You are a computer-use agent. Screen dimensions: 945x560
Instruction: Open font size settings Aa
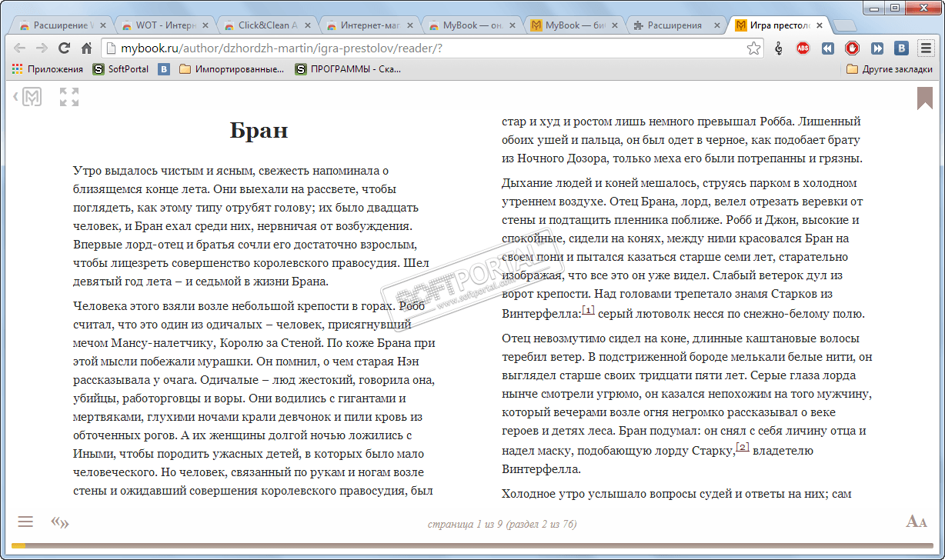coord(917,522)
